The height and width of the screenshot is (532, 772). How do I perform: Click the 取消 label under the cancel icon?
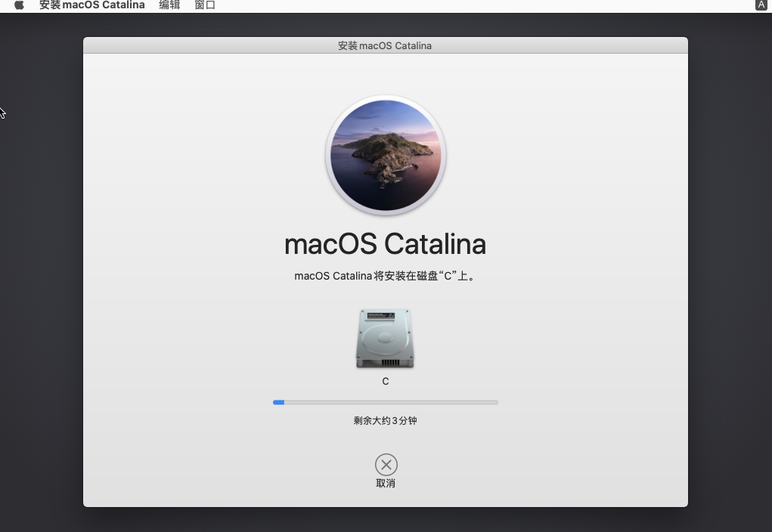pyautogui.click(x=386, y=484)
